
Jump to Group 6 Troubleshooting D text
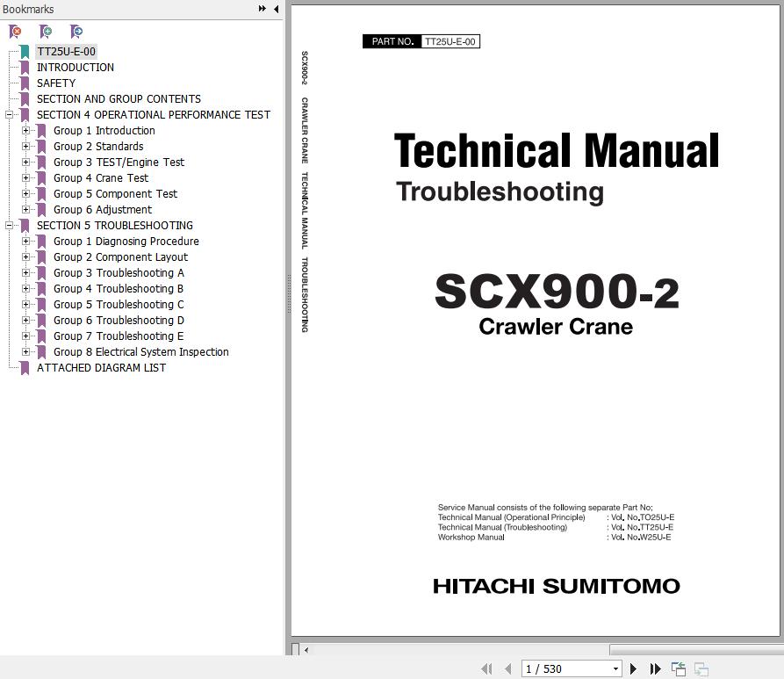point(119,321)
